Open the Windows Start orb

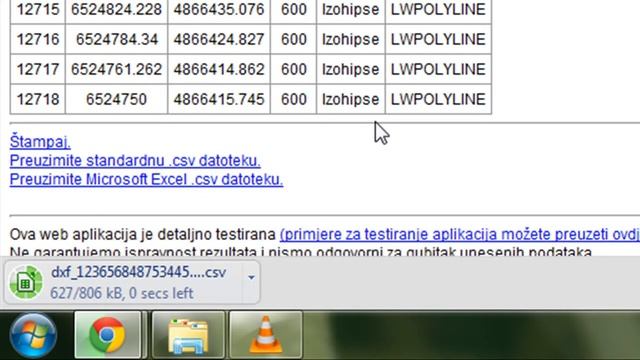tap(33, 336)
